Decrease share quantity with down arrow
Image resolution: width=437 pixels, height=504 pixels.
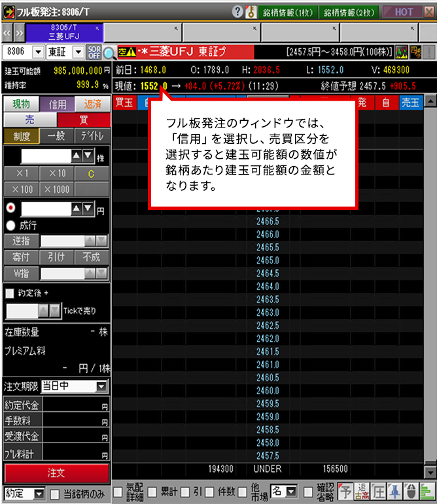[x=88, y=156]
